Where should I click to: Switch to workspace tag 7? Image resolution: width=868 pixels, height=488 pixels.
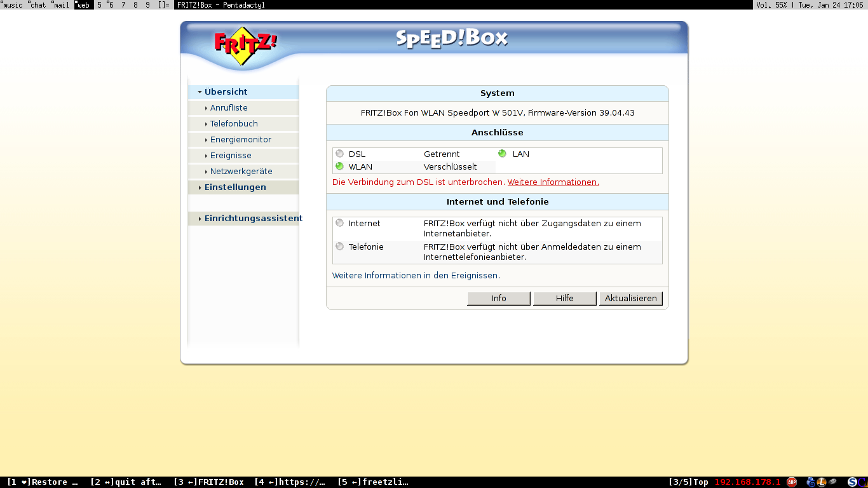coord(123,4)
